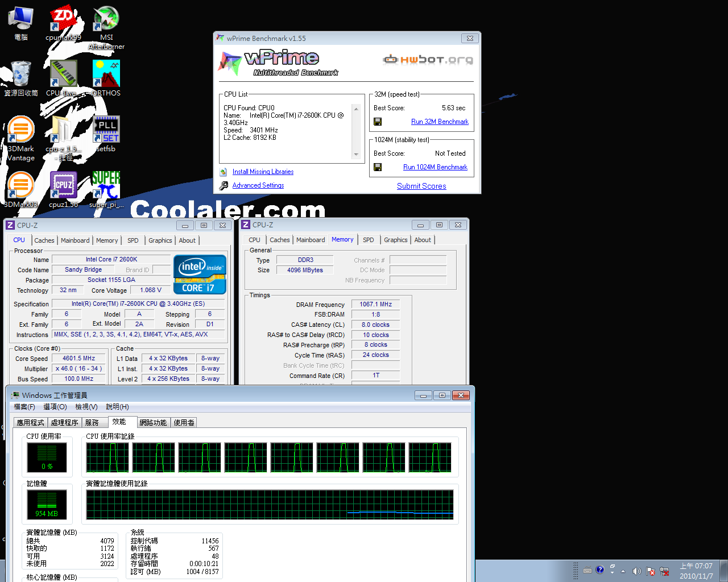Save the 32M score via floppy icon

[x=378, y=122]
